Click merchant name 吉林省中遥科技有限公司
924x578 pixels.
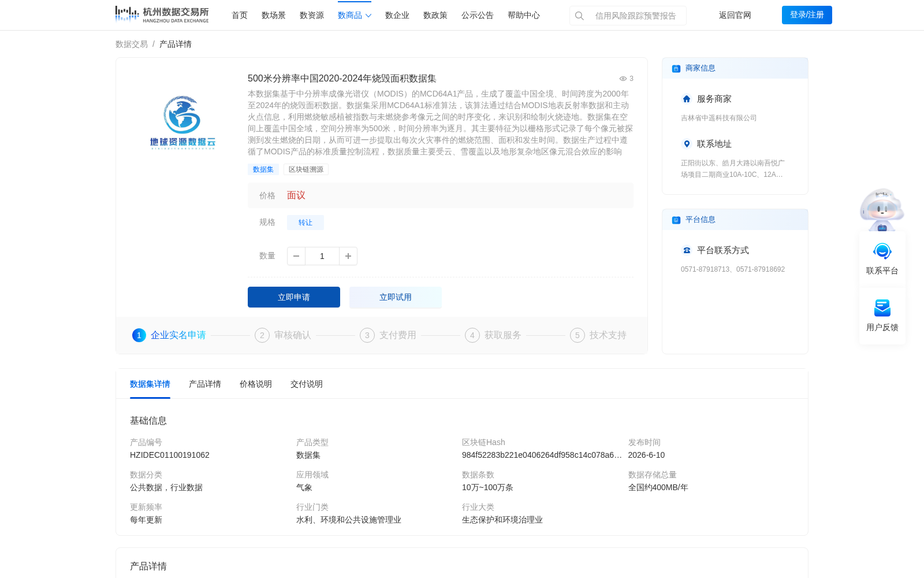pyautogui.click(x=719, y=118)
